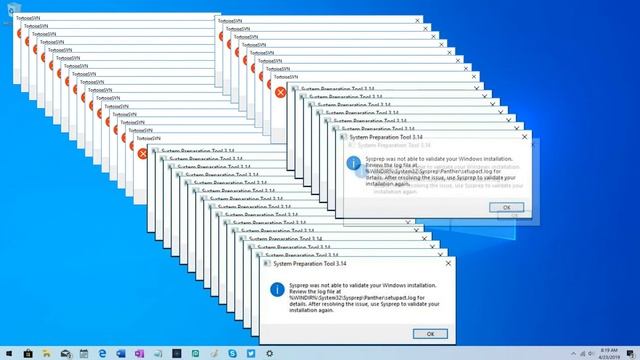640x360 pixels.
Task: Close the lowest System Preparation Tool dialog
Action: point(448,264)
